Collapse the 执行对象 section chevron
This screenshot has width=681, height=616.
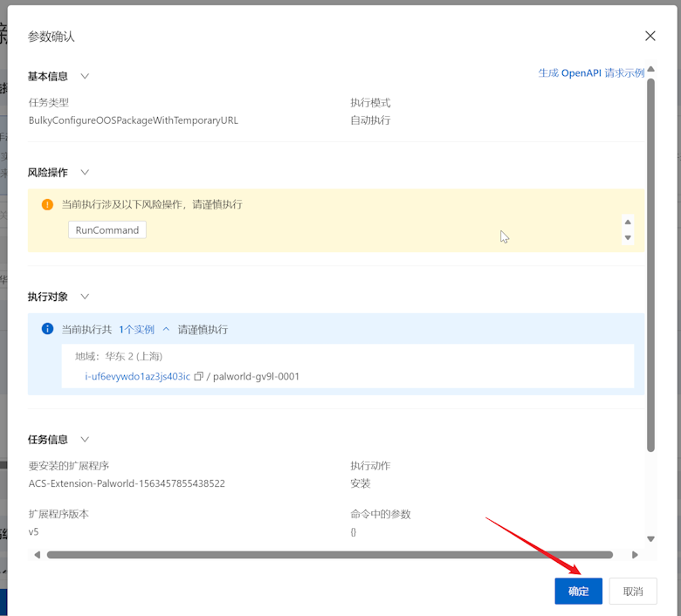86,297
